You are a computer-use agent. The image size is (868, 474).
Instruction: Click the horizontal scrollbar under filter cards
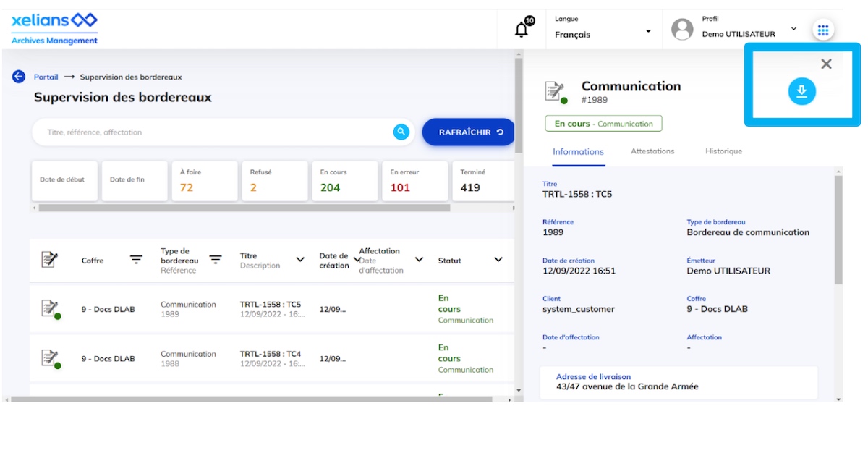(x=244, y=208)
